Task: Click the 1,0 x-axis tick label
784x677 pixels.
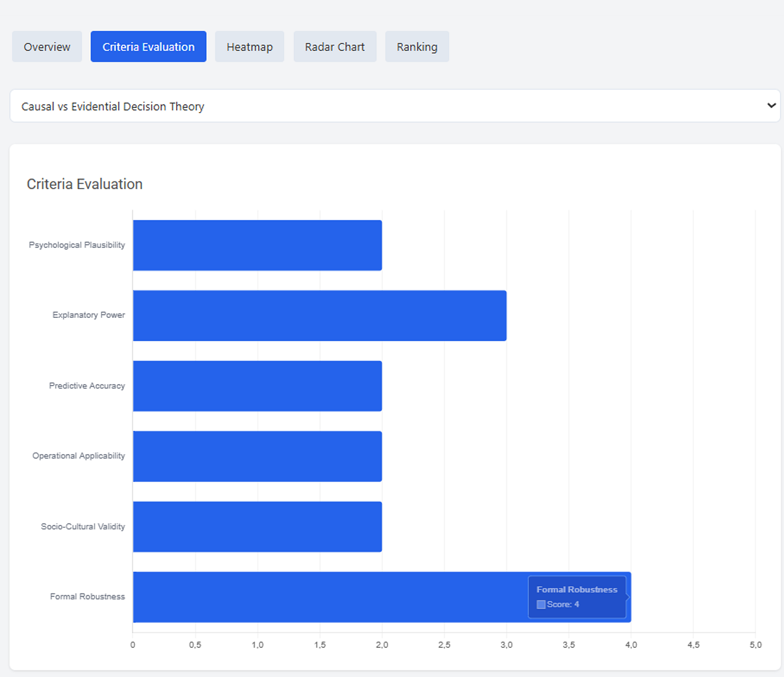Action: [x=257, y=645]
